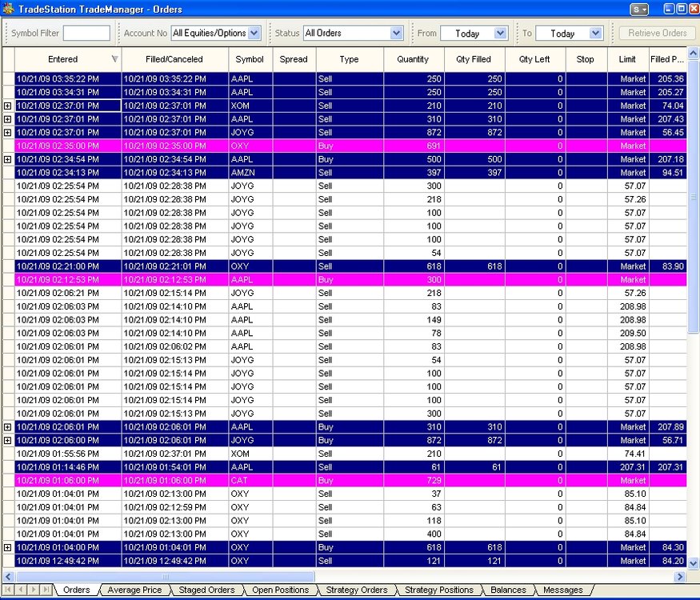The height and width of the screenshot is (600, 700).
Task: Switch to the Average Price tab
Action: coord(135,590)
